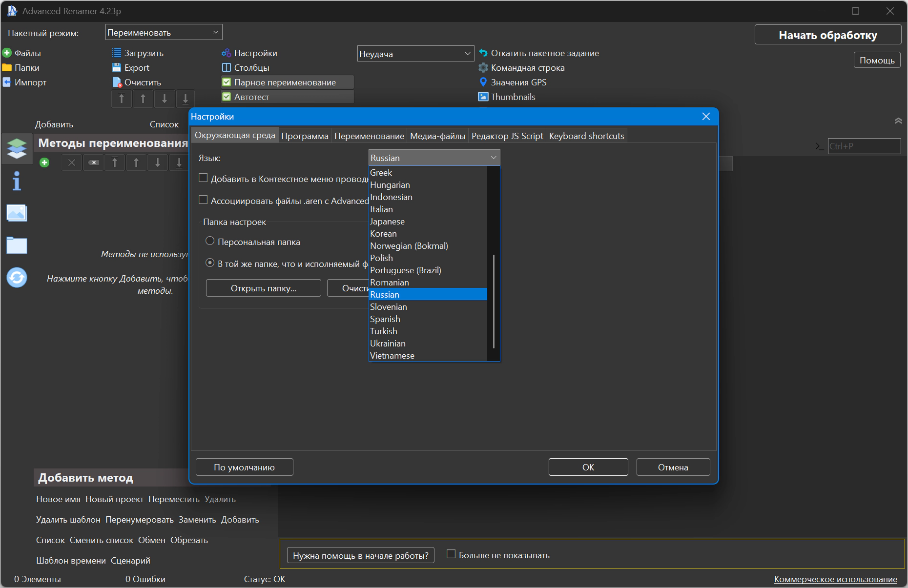Screen dimensions: 908x588
Task: Open Настройки via its gear icon in toolbar
Action: (227, 53)
